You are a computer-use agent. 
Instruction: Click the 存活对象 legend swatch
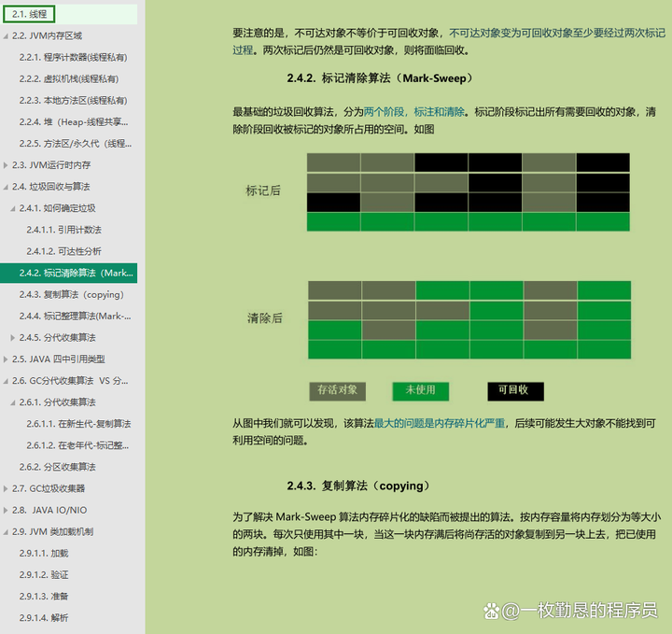(x=337, y=391)
